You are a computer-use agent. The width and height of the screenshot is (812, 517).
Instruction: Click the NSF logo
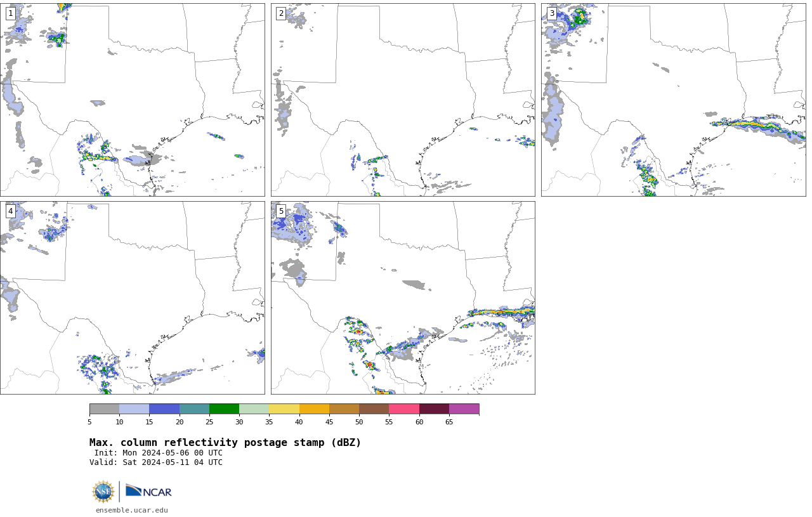[103, 492]
